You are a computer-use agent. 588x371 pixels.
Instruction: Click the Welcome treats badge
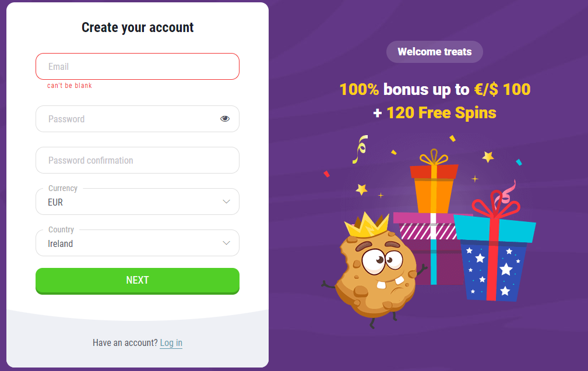click(x=434, y=52)
